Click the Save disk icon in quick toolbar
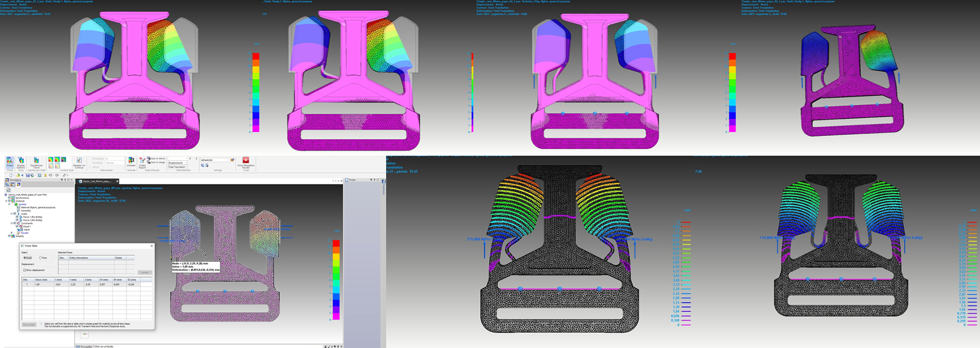The width and height of the screenshot is (980, 348). coord(28,175)
